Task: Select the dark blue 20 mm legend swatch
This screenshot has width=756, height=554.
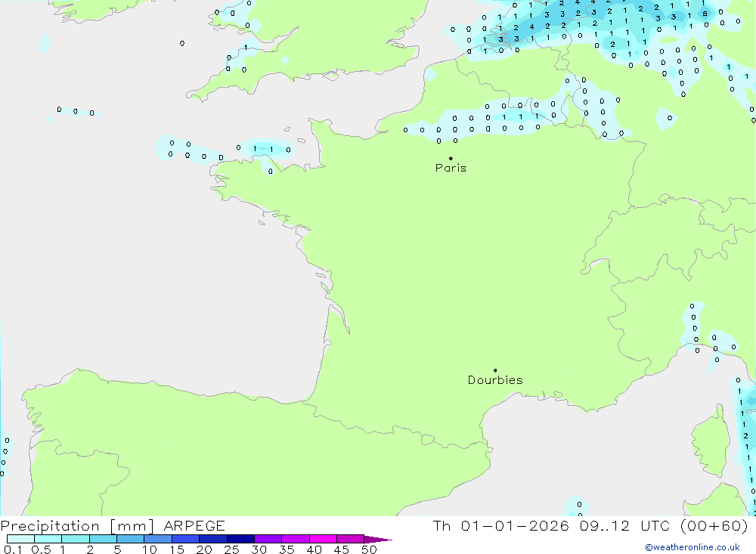Action: tap(213, 539)
